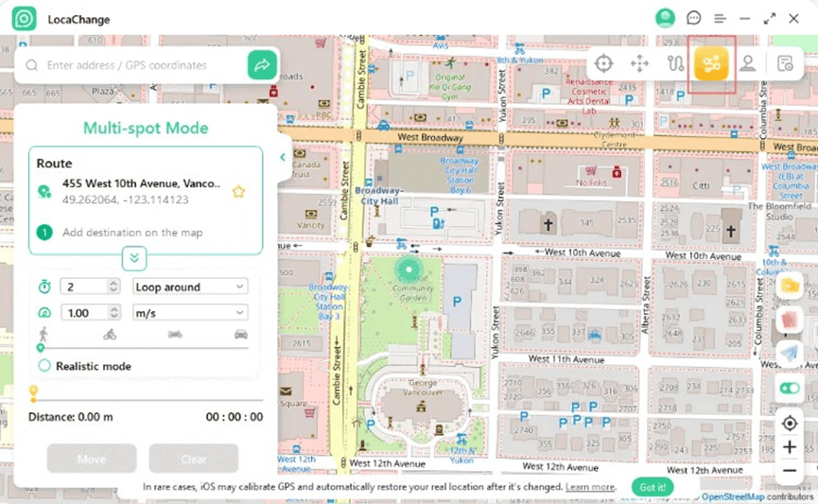Select motorcycle speed preset icon
Screen dimensions: 818x504
pos(175,335)
